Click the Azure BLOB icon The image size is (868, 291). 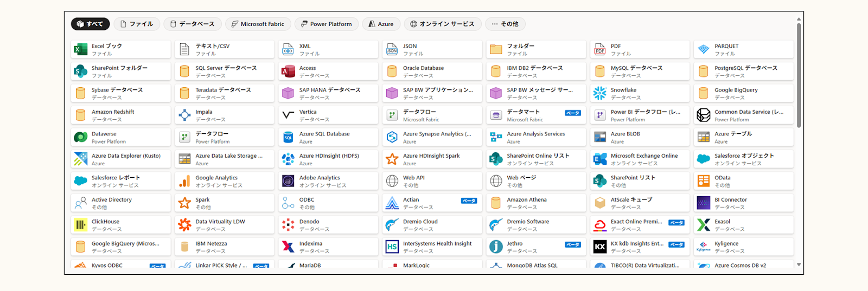(x=599, y=137)
